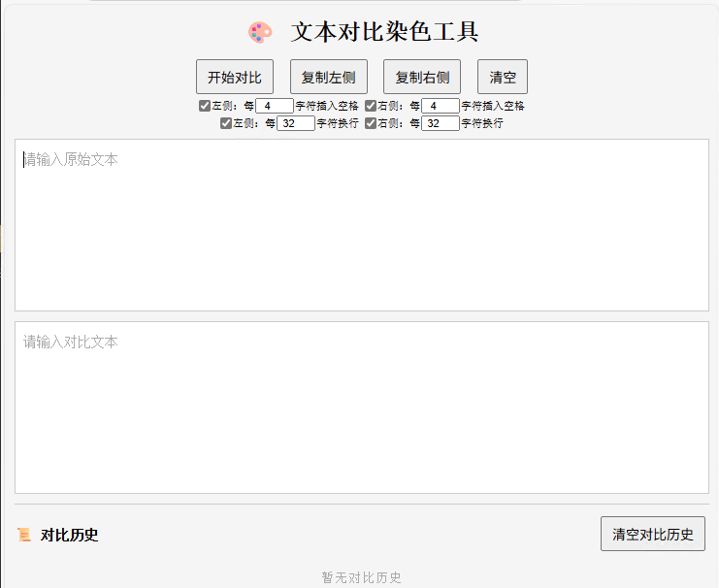Image resolution: width=719 pixels, height=588 pixels.
Task: Click the comparison text input area
Action: pyautogui.click(x=362, y=408)
